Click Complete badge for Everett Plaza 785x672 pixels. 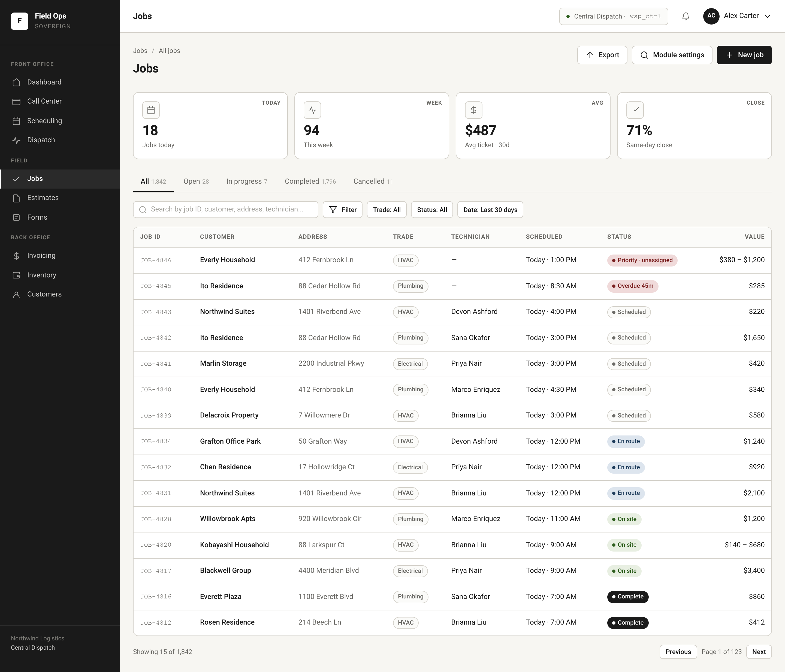point(627,597)
